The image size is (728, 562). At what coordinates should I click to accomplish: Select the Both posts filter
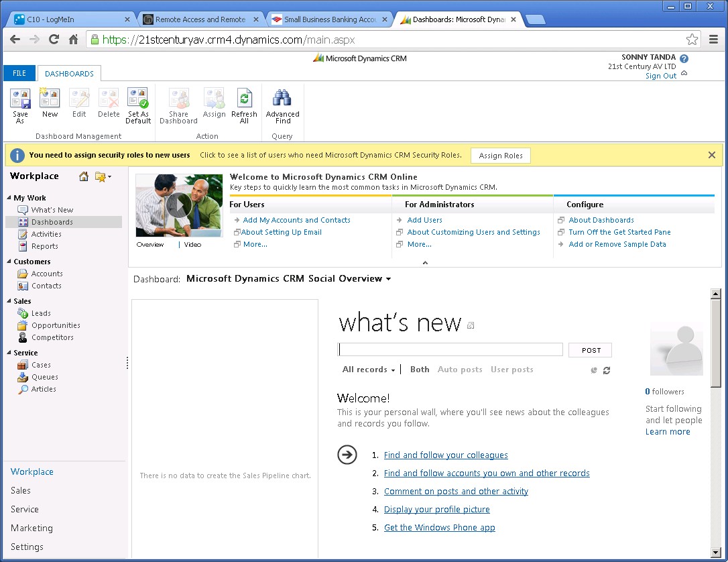[420, 370]
